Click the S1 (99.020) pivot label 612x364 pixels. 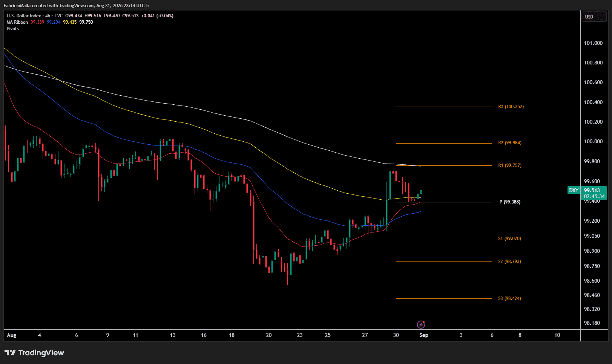pyautogui.click(x=509, y=239)
